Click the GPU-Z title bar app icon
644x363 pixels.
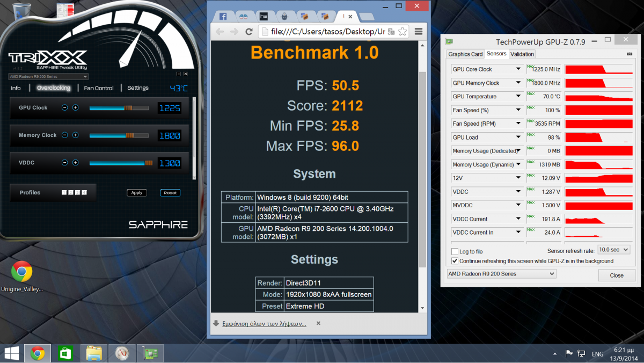[449, 41]
